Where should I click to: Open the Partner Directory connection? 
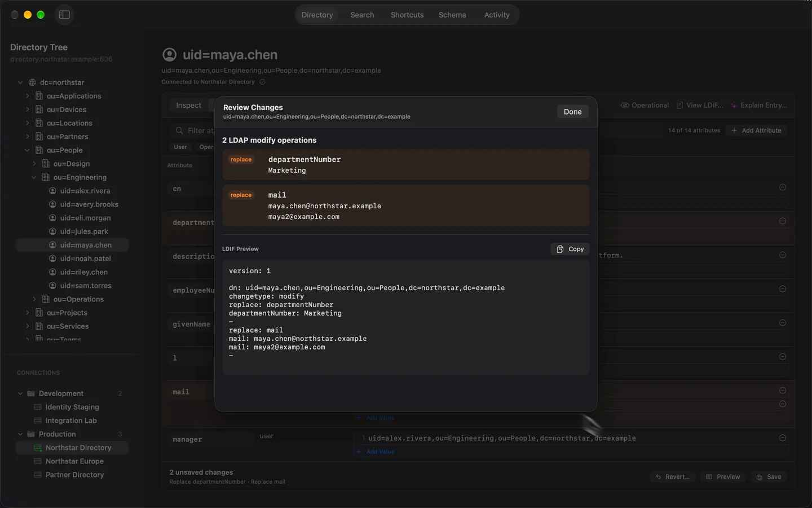point(74,475)
